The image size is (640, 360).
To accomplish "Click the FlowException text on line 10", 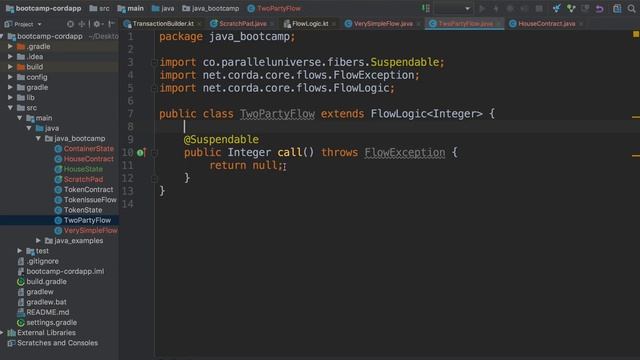I will click(404, 153).
